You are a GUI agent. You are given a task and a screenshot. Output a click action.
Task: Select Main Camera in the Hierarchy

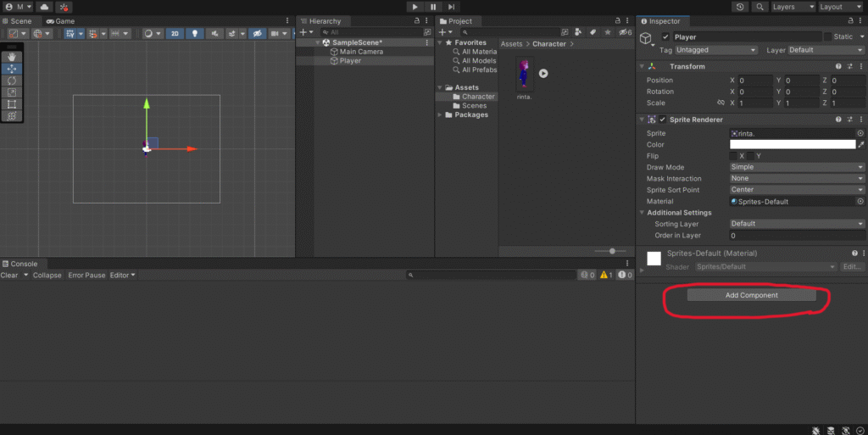361,52
